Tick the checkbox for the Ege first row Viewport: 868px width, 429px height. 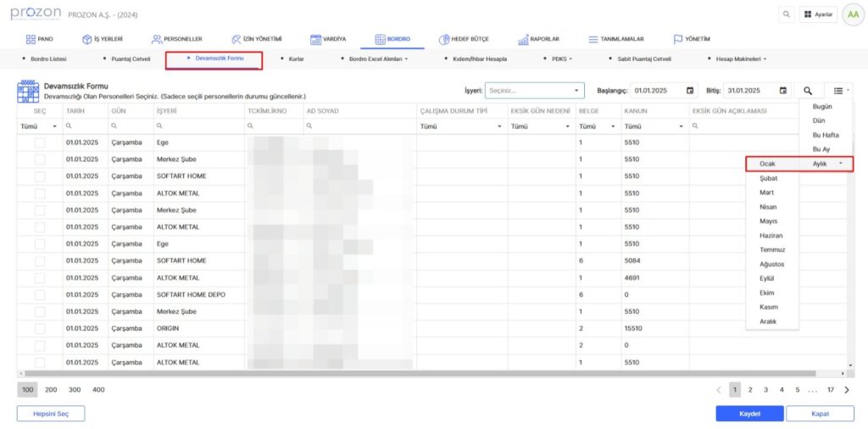(x=40, y=142)
